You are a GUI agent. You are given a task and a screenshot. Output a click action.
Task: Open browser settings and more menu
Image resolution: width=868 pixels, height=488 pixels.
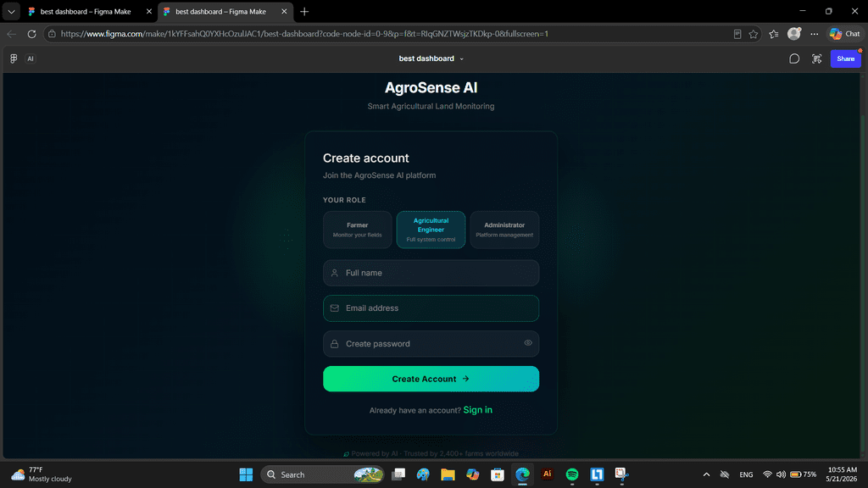(815, 34)
